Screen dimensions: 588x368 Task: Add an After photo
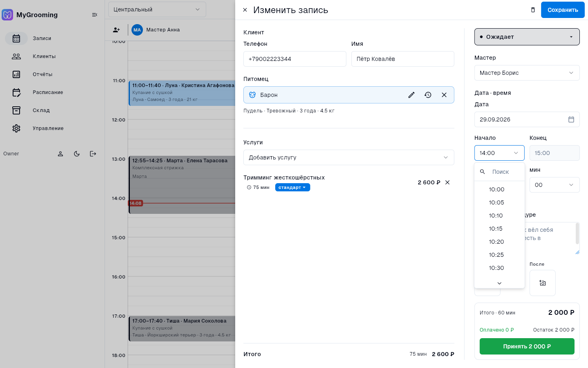pyautogui.click(x=543, y=283)
